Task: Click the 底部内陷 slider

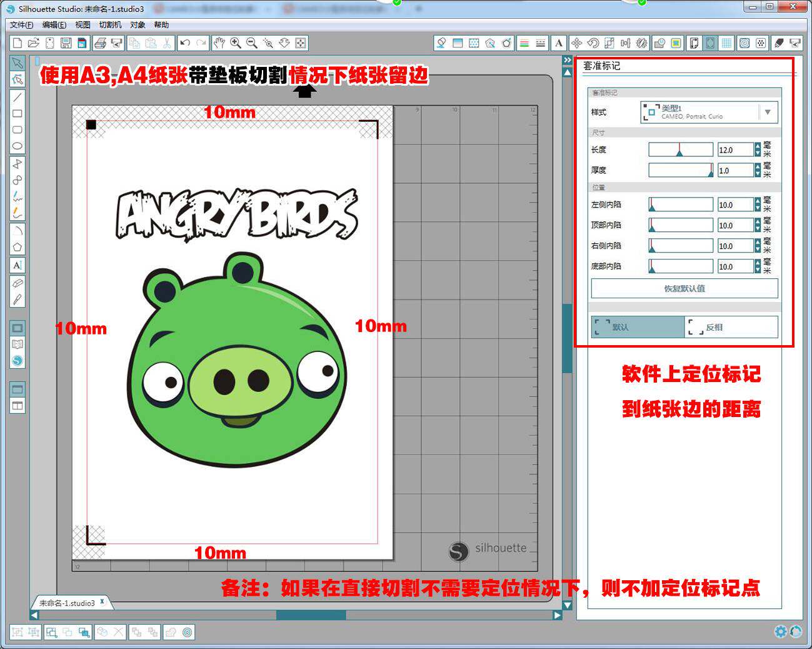Action: pos(681,266)
